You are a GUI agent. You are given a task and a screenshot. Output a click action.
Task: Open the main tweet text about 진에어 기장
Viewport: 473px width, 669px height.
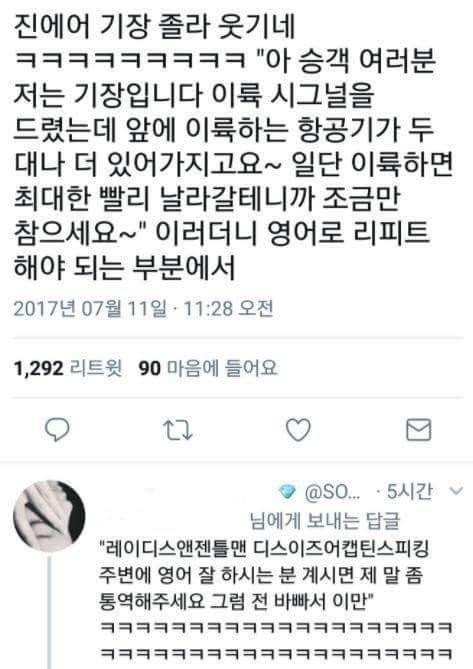[233, 146]
